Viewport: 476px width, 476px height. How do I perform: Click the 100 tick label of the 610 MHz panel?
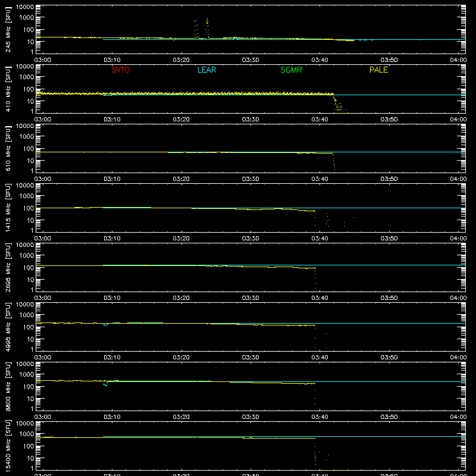tap(29, 149)
